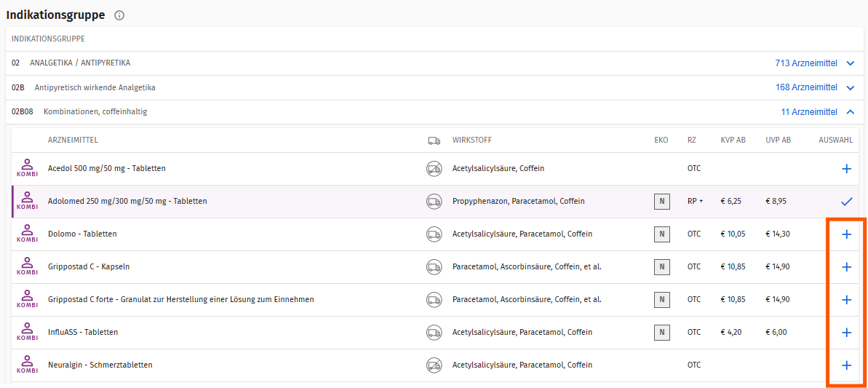Viewport: 868px width, 388px height.
Task: Open Grippostad C - Kapseln entry
Action: tap(89, 266)
